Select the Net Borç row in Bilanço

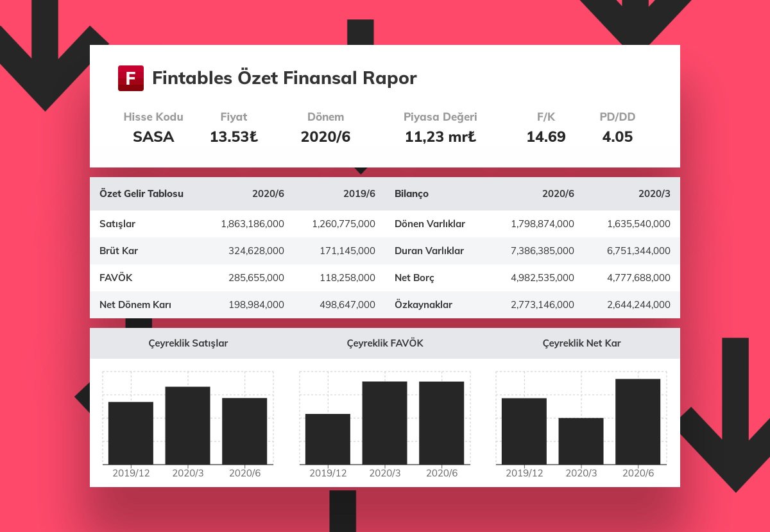[x=414, y=278]
